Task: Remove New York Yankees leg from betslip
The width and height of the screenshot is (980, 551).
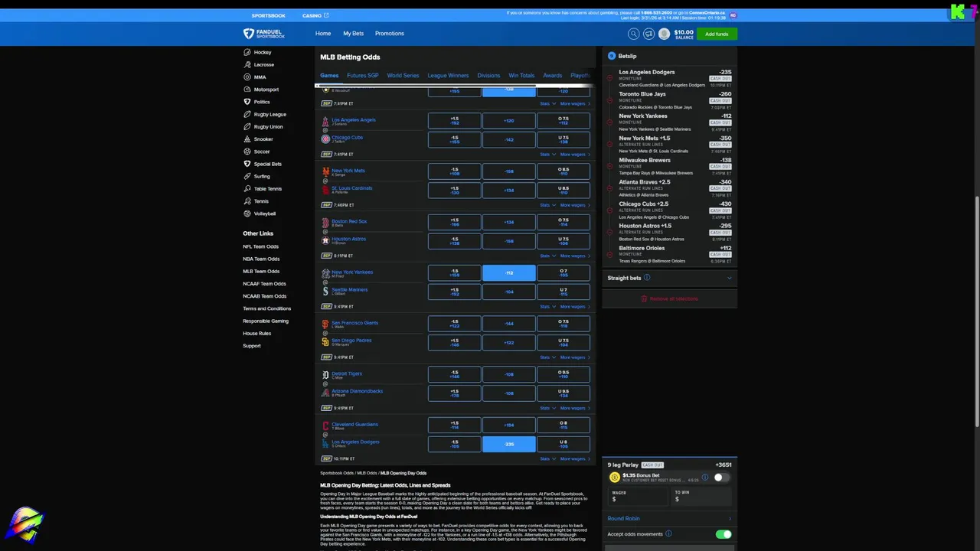Action: point(610,122)
